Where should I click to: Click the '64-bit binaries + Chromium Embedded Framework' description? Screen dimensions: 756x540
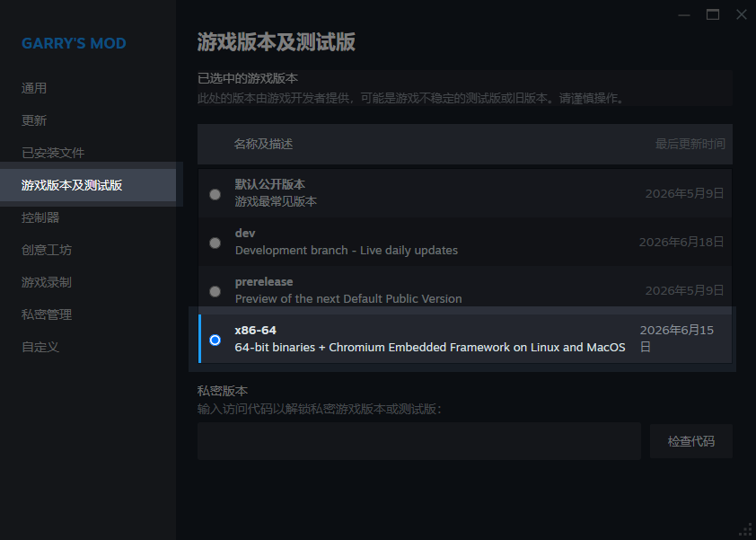pos(430,348)
